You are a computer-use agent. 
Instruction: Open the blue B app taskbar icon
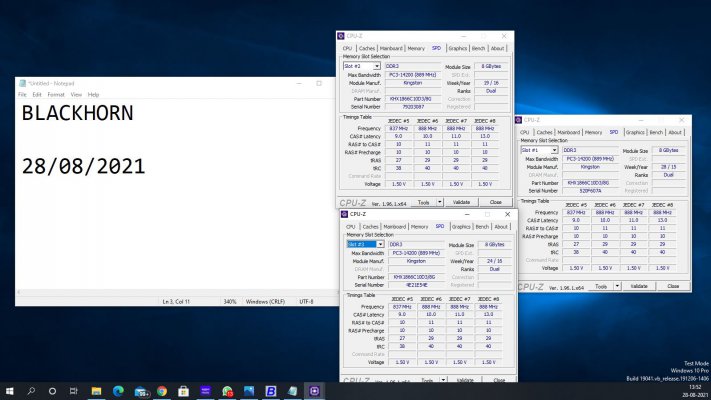pyautogui.click(x=271, y=391)
